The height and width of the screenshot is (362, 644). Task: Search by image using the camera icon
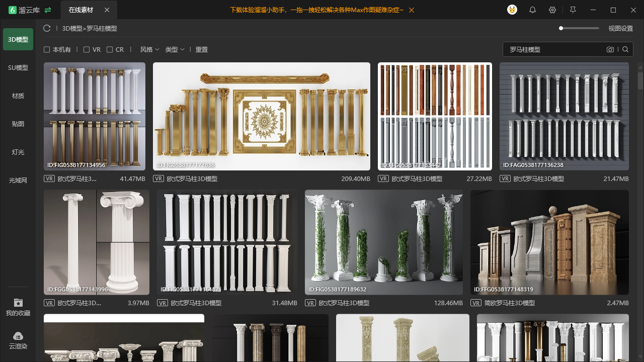click(x=610, y=49)
